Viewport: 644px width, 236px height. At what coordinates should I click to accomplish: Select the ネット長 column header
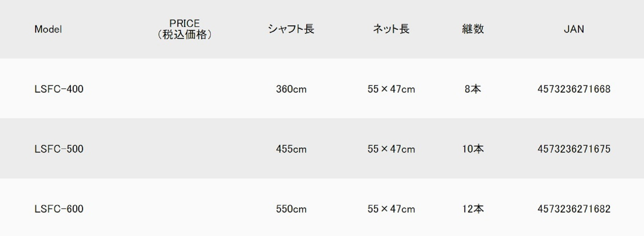point(391,29)
